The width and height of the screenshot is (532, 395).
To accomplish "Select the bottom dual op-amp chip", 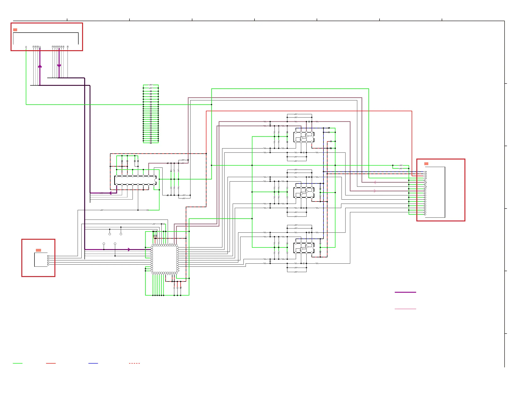I will point(304,248).
